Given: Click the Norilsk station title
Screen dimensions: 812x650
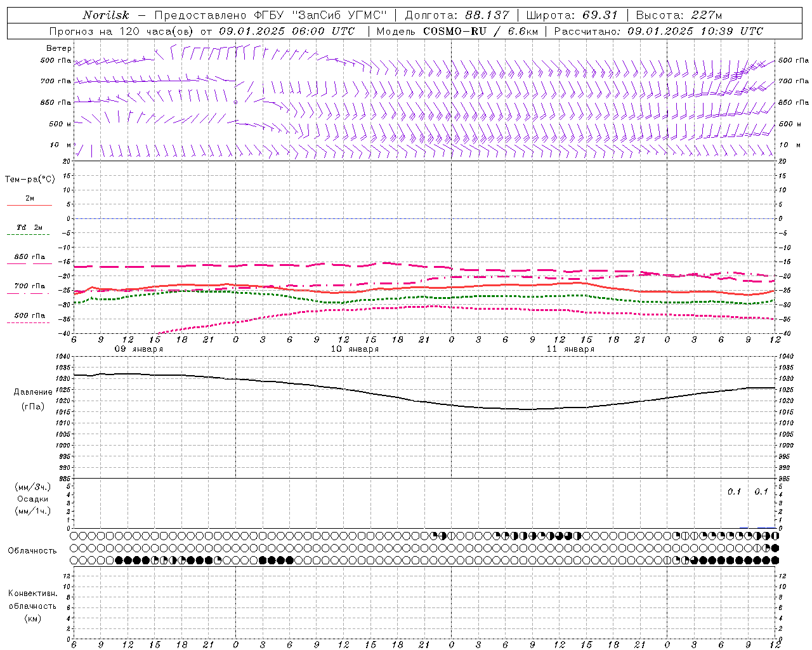Looking at the screenshot, I should tap(106, 15).
